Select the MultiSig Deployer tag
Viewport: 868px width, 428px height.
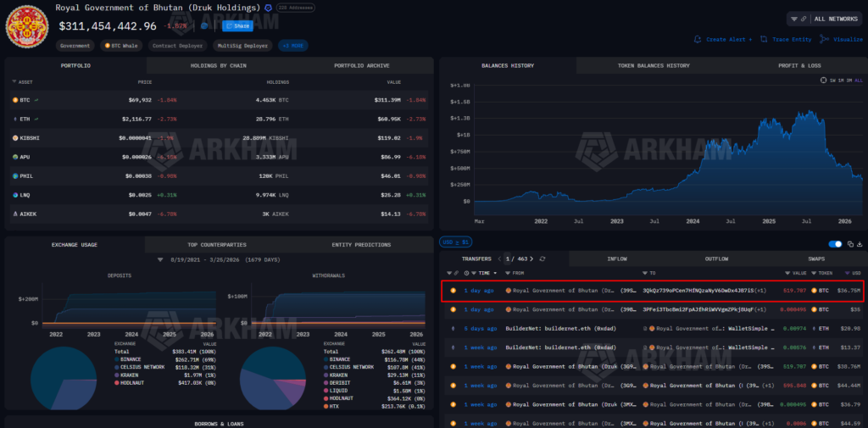point(243,46)
